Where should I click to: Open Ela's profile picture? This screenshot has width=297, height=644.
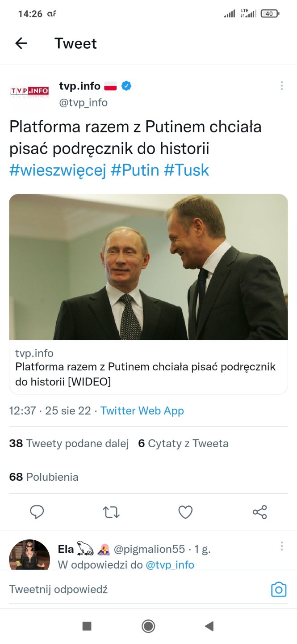click(x=29, y=555)
